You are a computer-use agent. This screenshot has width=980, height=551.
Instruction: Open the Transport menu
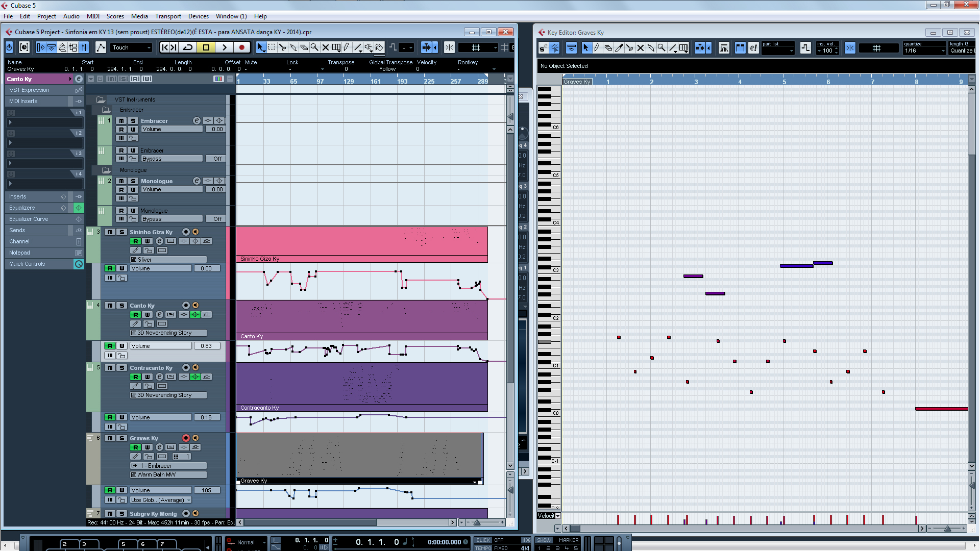coord(168,16)
